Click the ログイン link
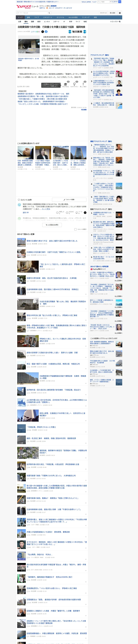 (42, 8)
